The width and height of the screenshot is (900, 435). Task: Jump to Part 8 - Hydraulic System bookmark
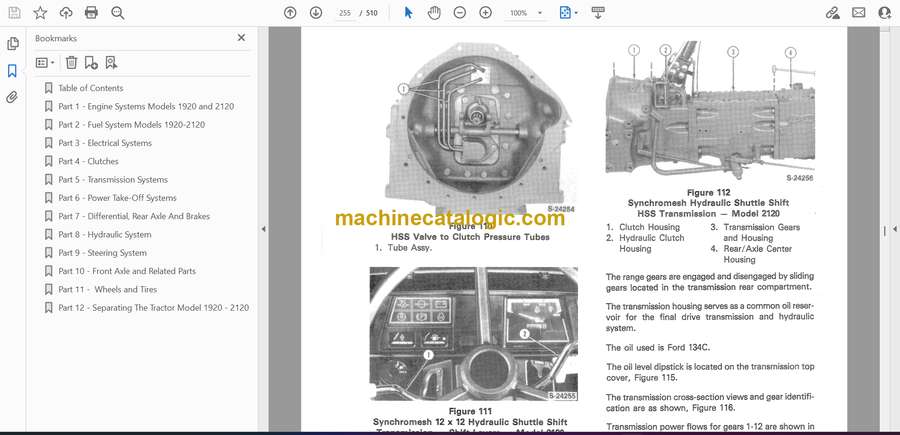pyautogui.click(x=104, y=235)
